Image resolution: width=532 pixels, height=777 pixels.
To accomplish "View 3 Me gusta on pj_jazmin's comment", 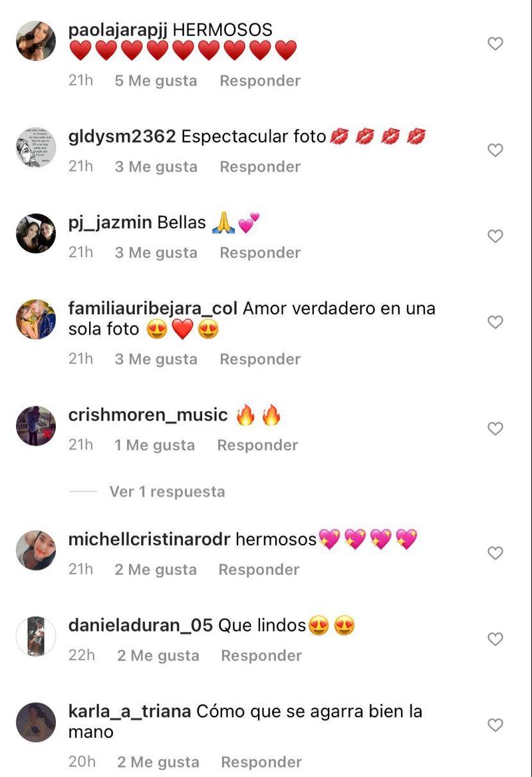I will pos(156,253).
